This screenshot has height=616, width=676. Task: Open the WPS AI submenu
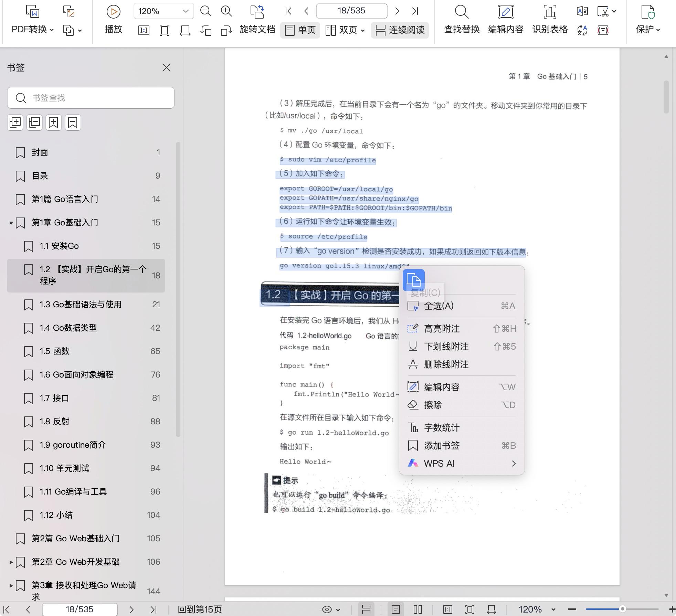coord(462,464)
